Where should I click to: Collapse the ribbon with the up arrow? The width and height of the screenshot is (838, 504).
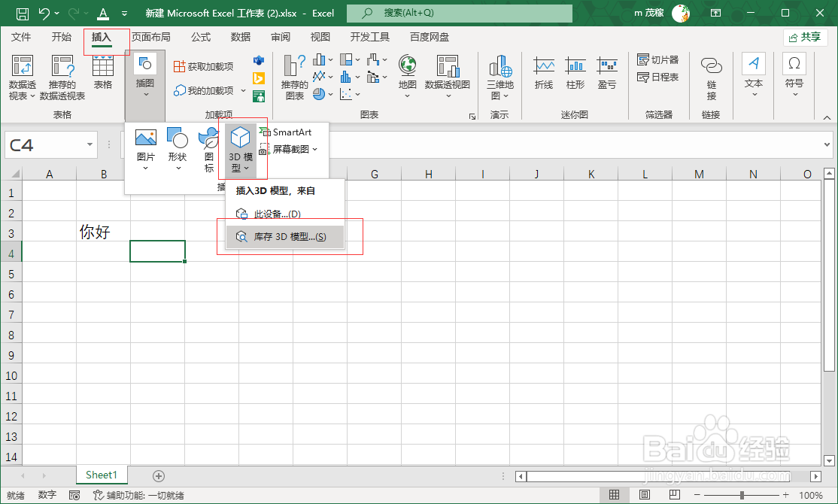pos(827,117)
